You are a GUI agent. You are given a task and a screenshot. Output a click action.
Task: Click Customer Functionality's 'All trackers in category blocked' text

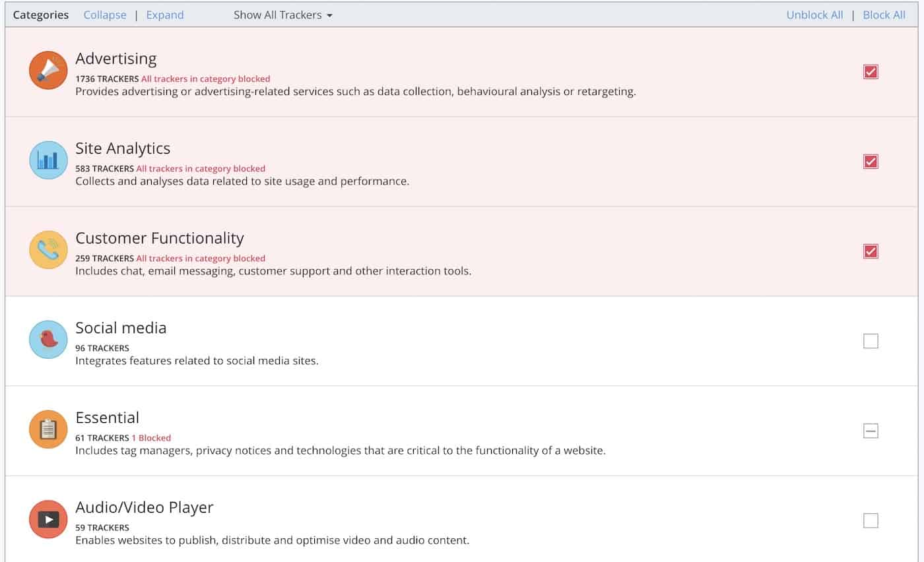coord(201,258)
